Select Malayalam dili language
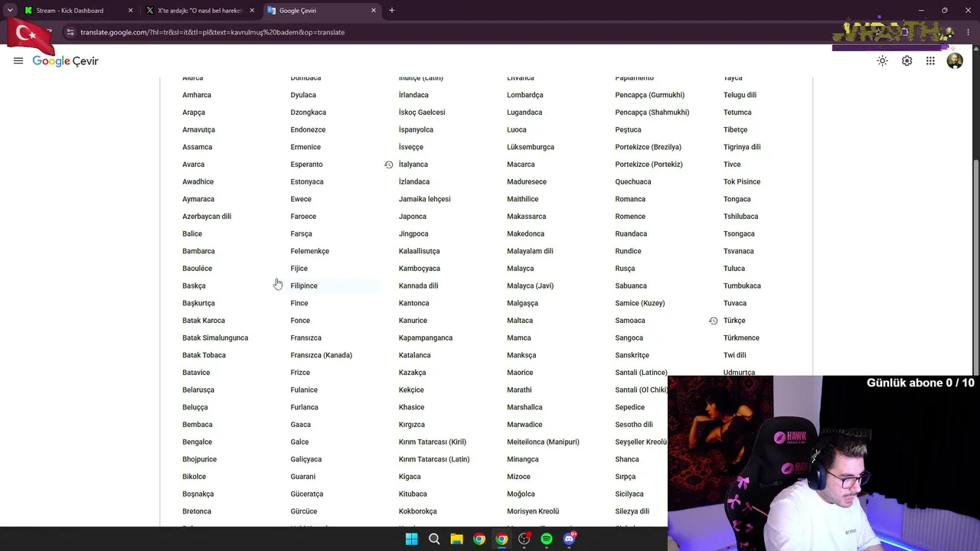Viewport: 980px width, 551px height. pyautogui.click(x=530, y=251)
